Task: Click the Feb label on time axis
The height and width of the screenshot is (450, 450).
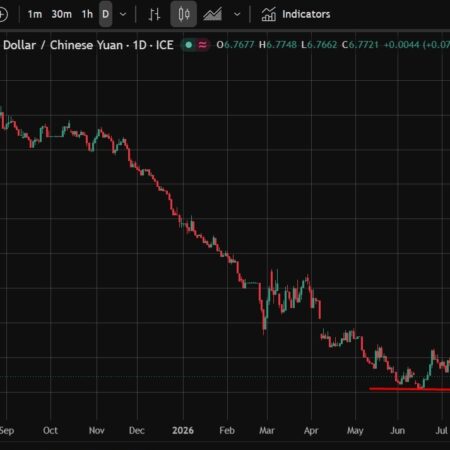Action: click(x=227, y=430)
